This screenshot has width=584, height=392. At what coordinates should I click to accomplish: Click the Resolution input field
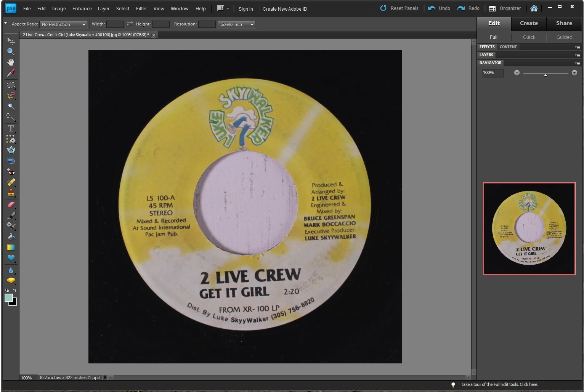(207, 24)
